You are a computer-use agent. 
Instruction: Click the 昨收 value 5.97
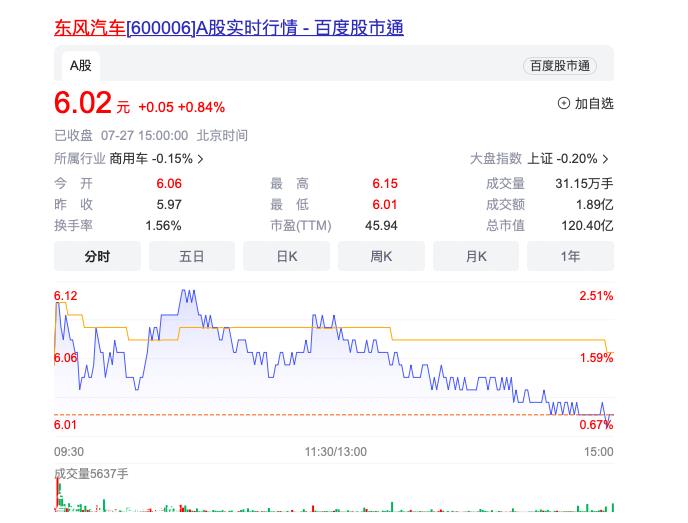coord(169,204)
